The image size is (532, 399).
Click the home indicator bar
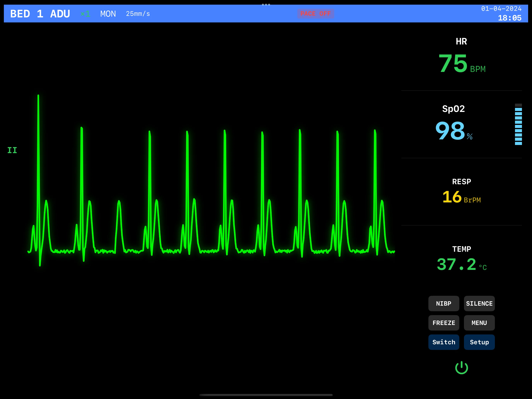266,395
